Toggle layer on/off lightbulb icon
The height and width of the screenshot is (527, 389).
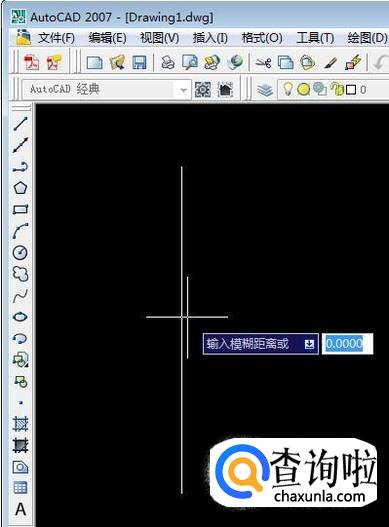[287, 89]
